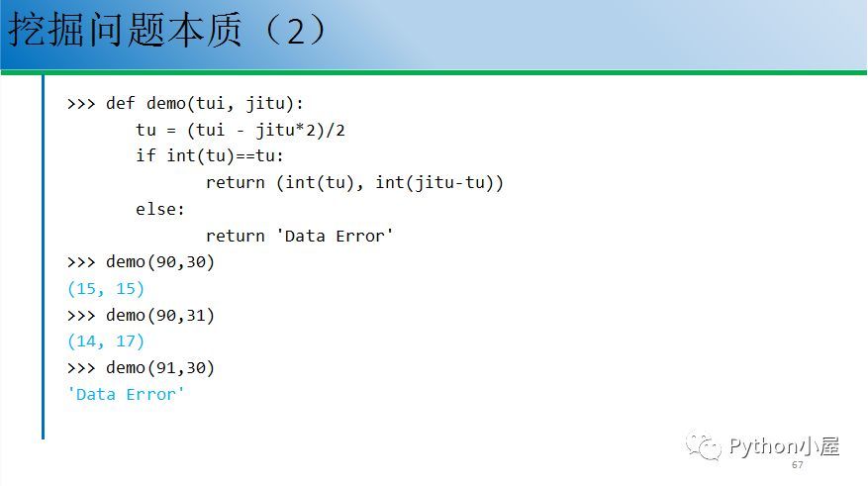Click the def demo(tui, jitu): line

(x=185, y=104)
